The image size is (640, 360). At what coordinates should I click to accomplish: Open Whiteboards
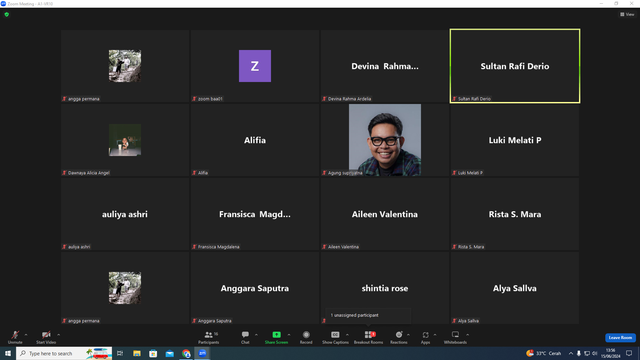tap(455, 337)
